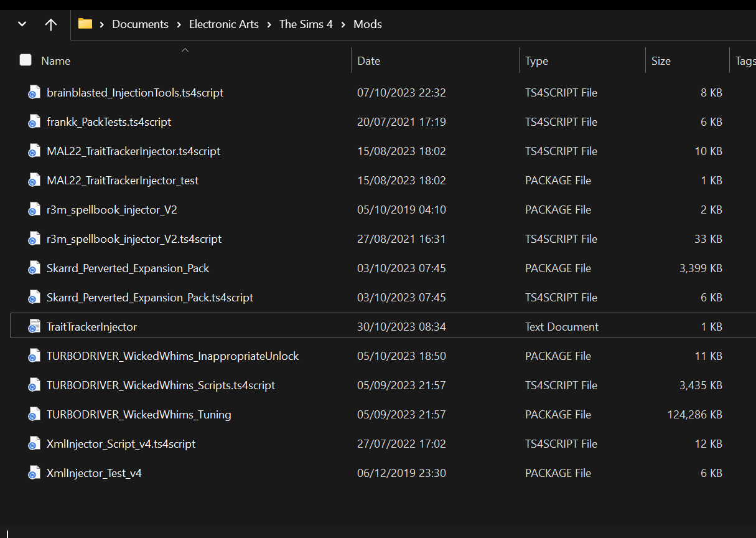
Task: Navigate to The Sims 4 in the address bar
Action: tap(306, 24)
